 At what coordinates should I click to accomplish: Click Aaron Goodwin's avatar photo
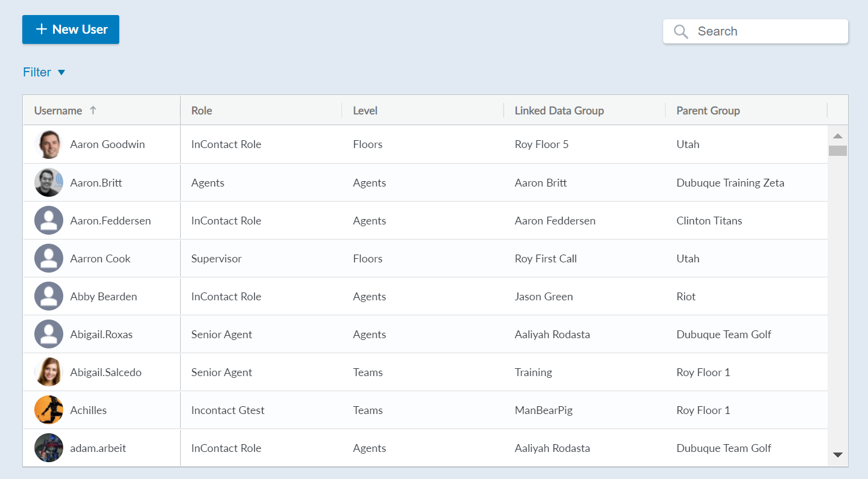pyautogui.click(x=49, y=144)
